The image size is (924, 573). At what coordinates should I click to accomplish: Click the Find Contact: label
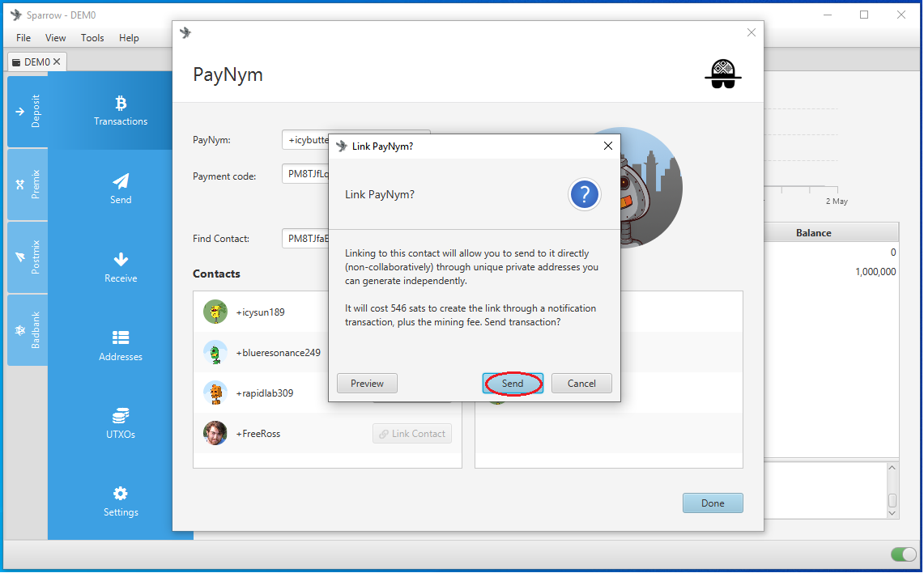pos(221,239)
